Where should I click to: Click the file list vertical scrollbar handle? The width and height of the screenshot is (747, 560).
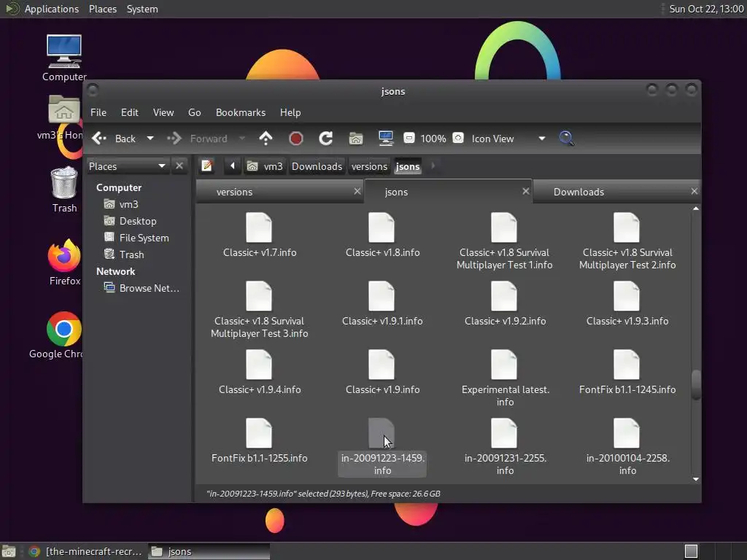[696, 385]
